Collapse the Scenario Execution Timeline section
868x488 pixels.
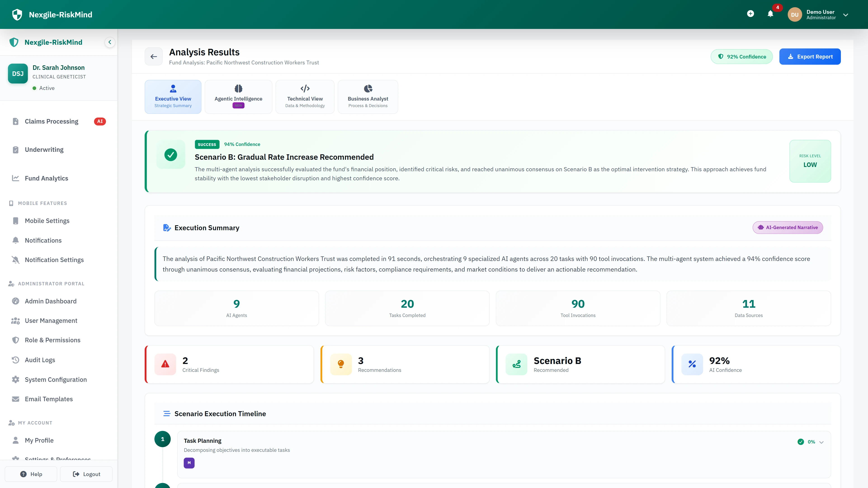167,414
